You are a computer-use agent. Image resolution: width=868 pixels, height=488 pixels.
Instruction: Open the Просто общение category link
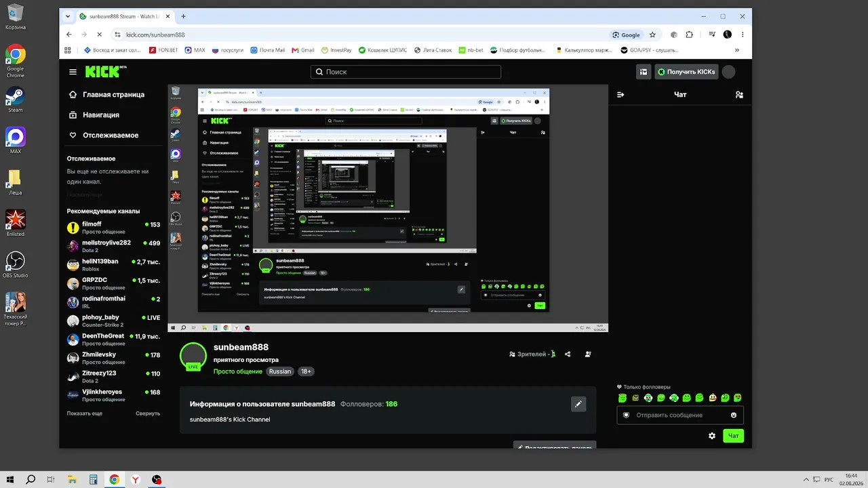click(x=238, y=371)
